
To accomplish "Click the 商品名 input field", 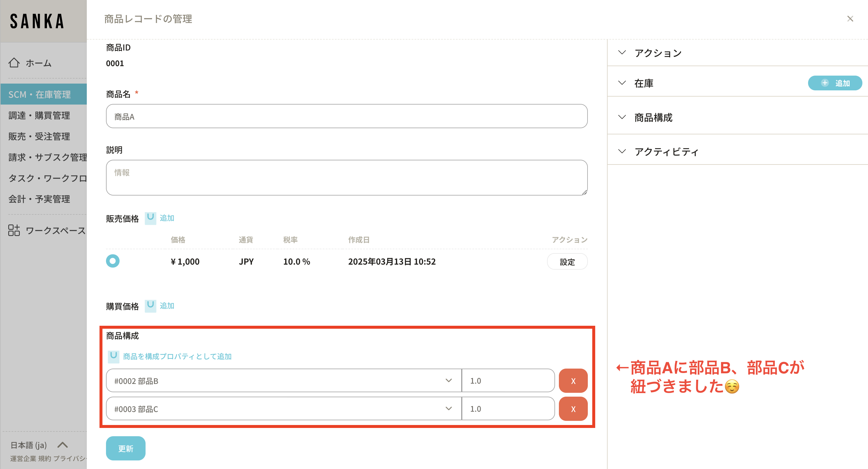I will pos(346,116).
